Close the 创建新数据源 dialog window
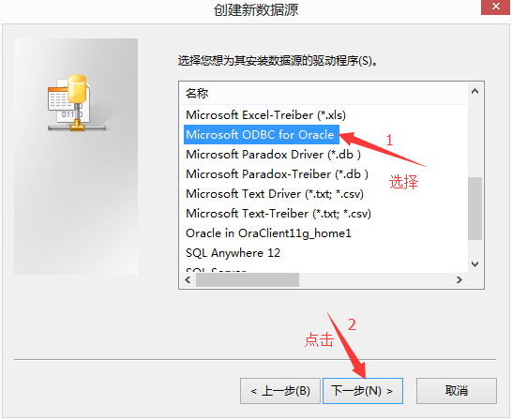 (495, 7)
